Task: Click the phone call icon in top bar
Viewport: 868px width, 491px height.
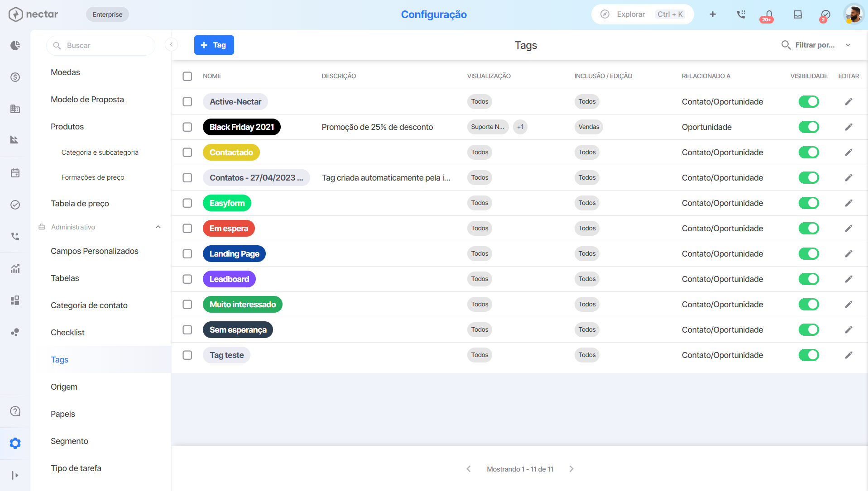Action: coord(741,14)
